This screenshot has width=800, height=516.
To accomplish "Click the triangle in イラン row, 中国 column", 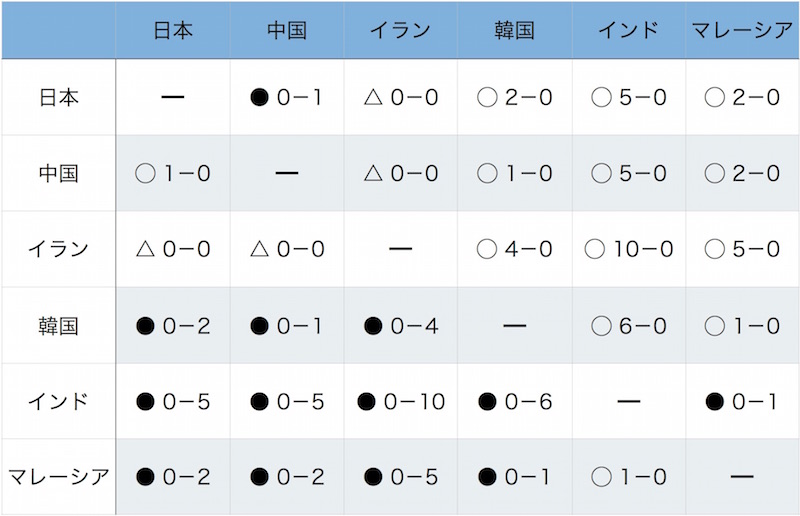I will click(x=259, y=249).
